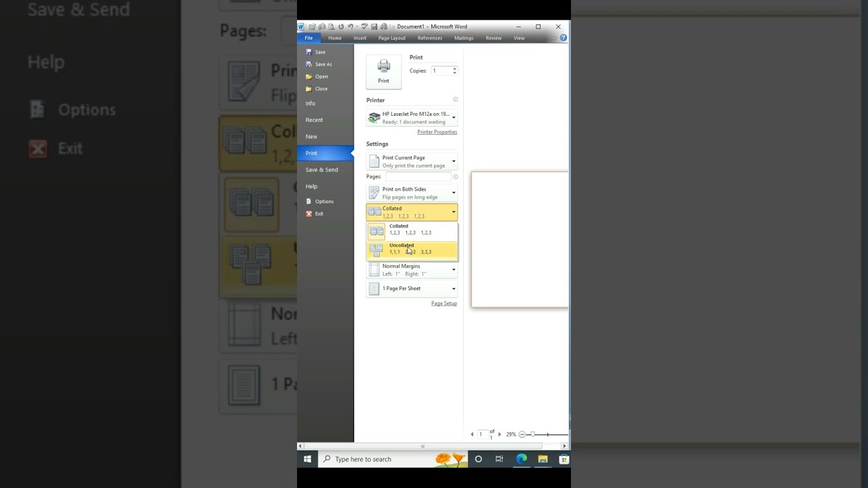868x488 pixels.
Task: Click the Save floppy icon in Quick Access Toolbar
Action: click(374, 26)
